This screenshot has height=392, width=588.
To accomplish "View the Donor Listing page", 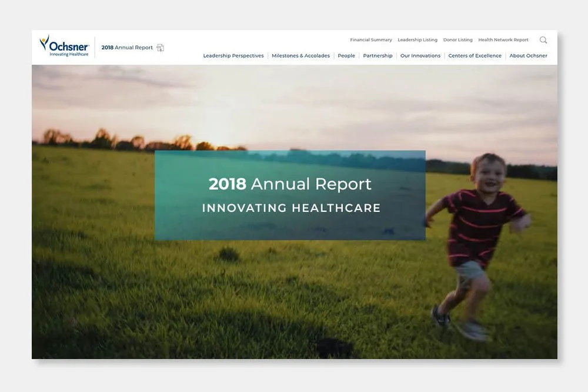I will tap(458, 39).
